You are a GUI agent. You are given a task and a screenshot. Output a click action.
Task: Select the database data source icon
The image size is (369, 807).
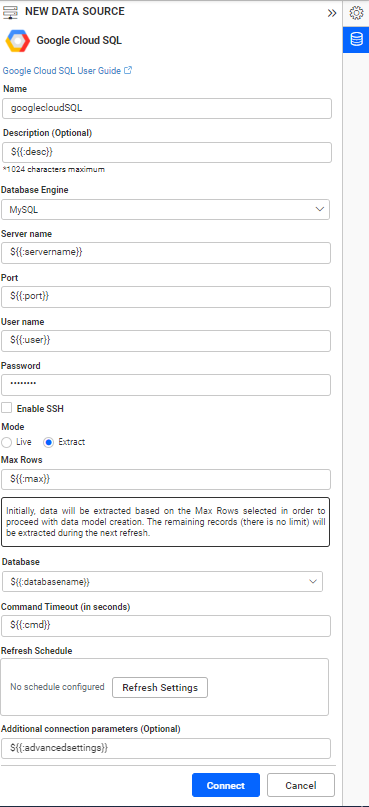(356, 40)
